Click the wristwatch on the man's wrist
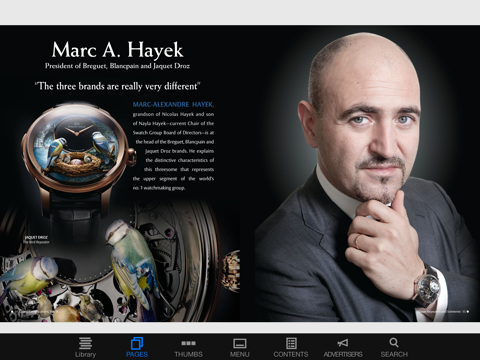 427,284
